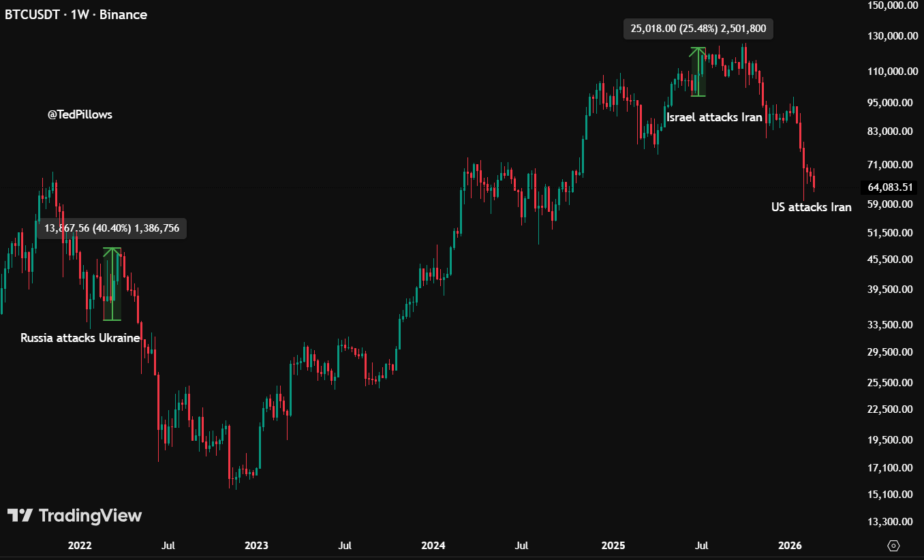924x560 pixels.
Task: Click 150,000.00 on the price scale
Action: [890, 5]
